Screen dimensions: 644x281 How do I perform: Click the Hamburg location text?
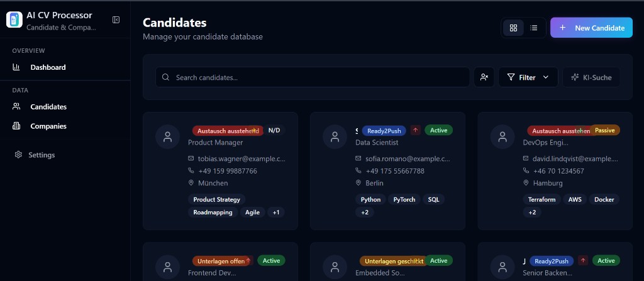click(x=548, y=183)
